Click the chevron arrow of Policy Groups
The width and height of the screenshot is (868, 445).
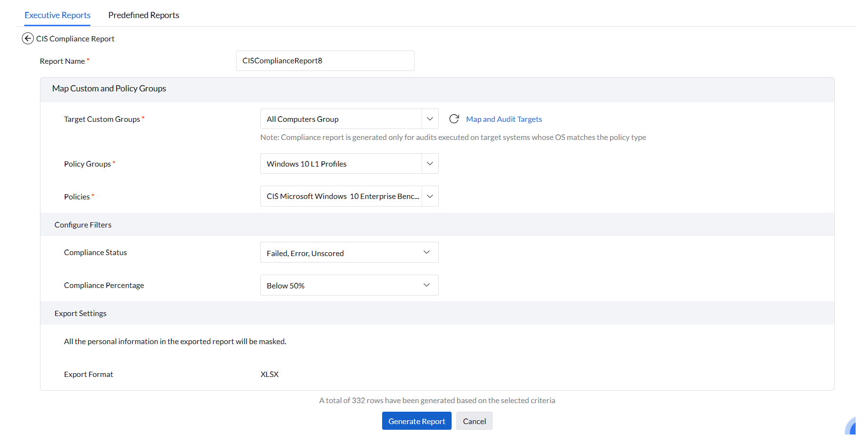point(430,164)
